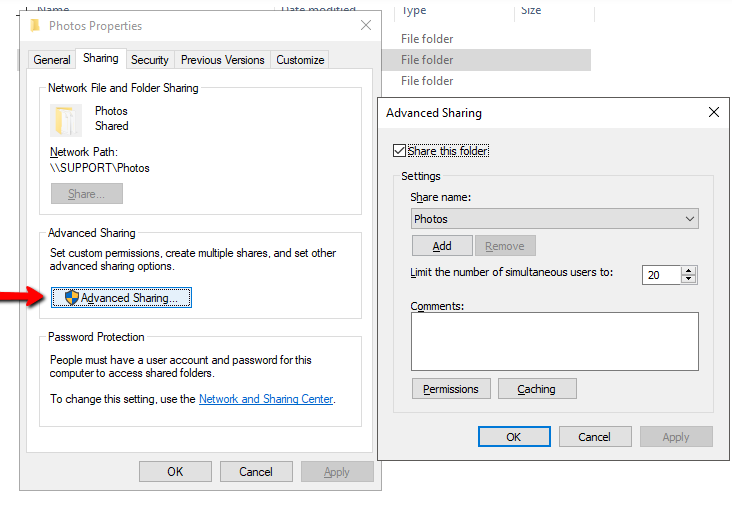Add a new share name
The width and height of the screenshot is (732, 528).
click(442, 246)
